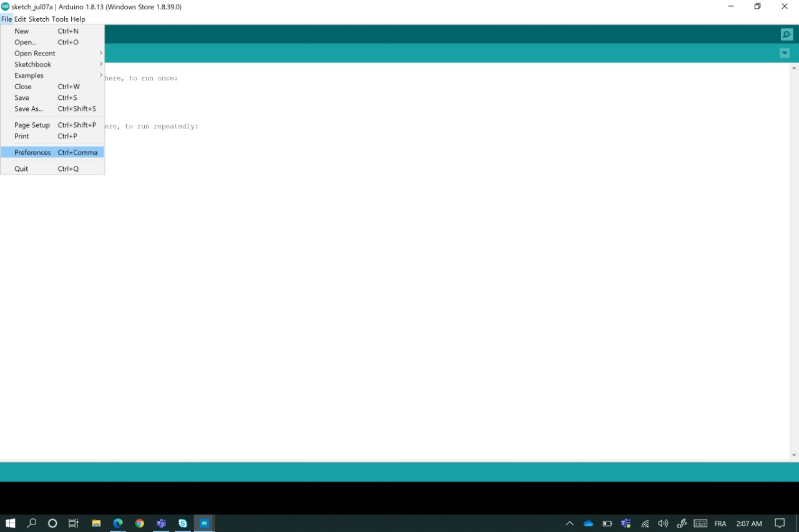The image size is (799, 532).
Task: Choose New from the File menu
Action: click(x=52, y=31)
